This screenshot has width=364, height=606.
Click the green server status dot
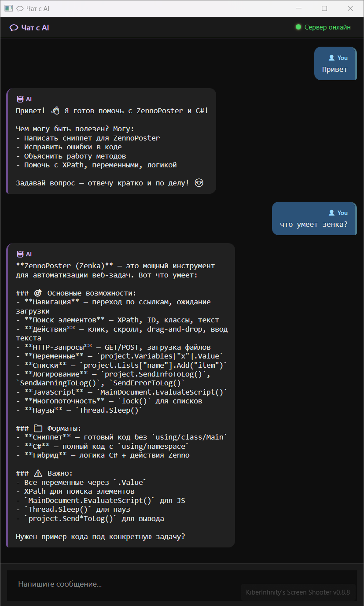pyautogui.click(x=298, y=27)
